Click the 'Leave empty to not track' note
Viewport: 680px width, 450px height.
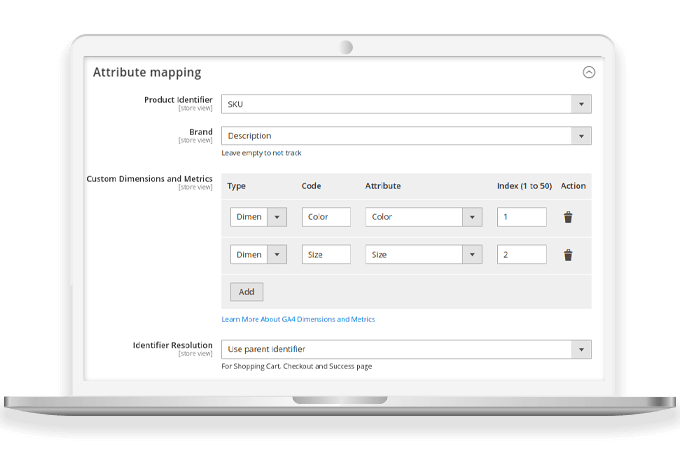click(x=261, y=153)
